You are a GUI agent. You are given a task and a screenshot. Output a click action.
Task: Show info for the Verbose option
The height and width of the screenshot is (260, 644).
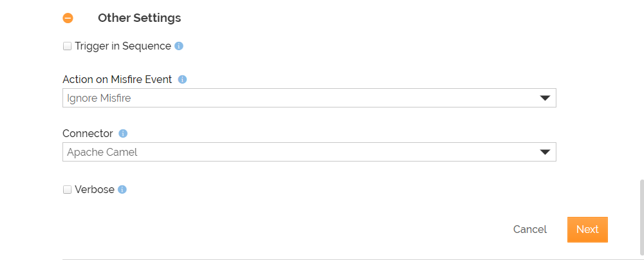122,189
